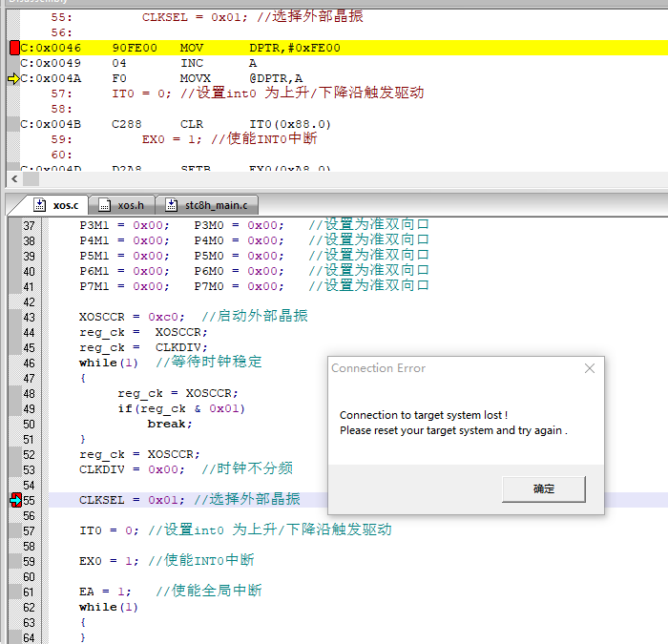
Task: Click line number 43 in gutter
Action: [x=29, y=318]
